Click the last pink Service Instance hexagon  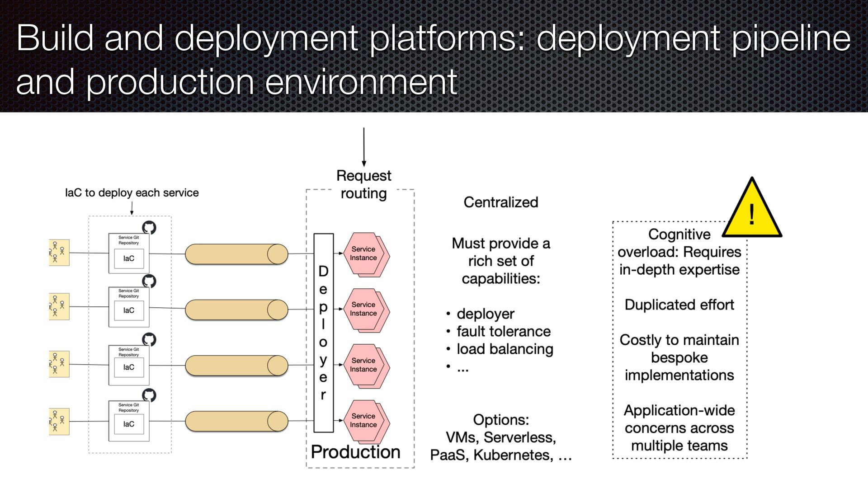pos(364,421)
